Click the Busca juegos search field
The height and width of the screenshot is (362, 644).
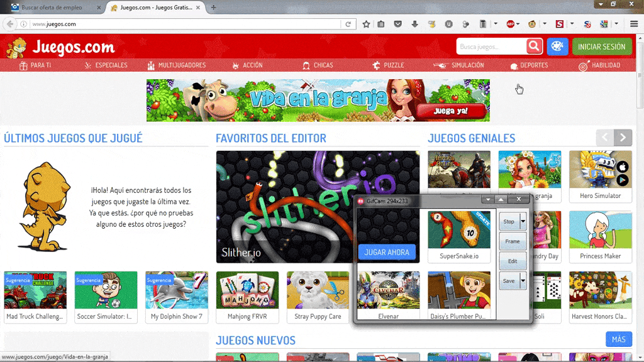(491, 47)
